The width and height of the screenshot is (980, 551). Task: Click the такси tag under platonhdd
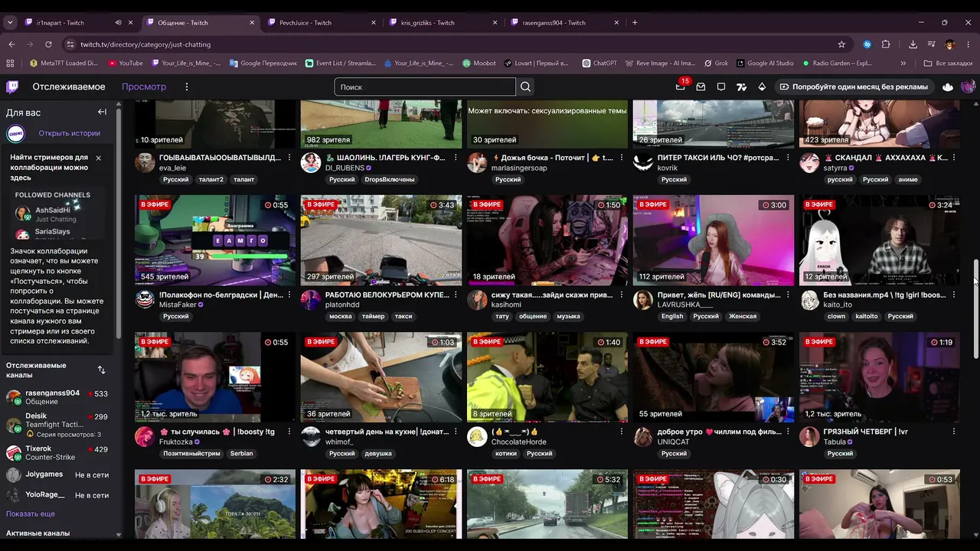tap(403, 317)
